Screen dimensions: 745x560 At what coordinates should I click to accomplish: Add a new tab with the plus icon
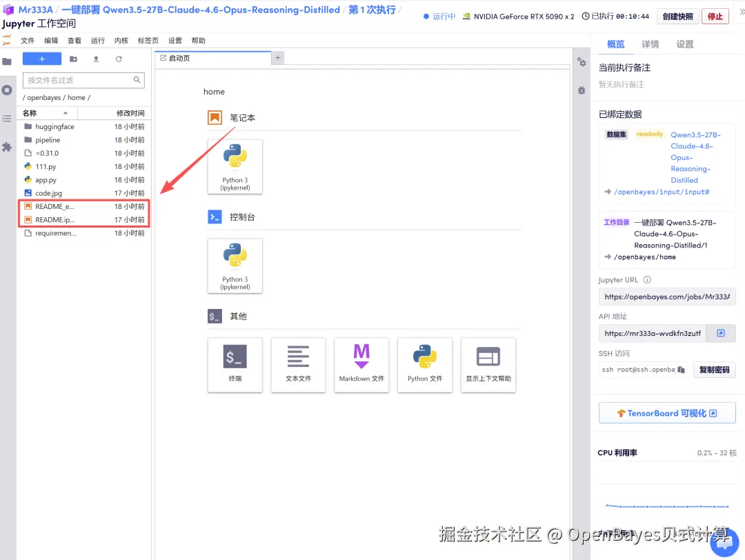coord(278,57)
